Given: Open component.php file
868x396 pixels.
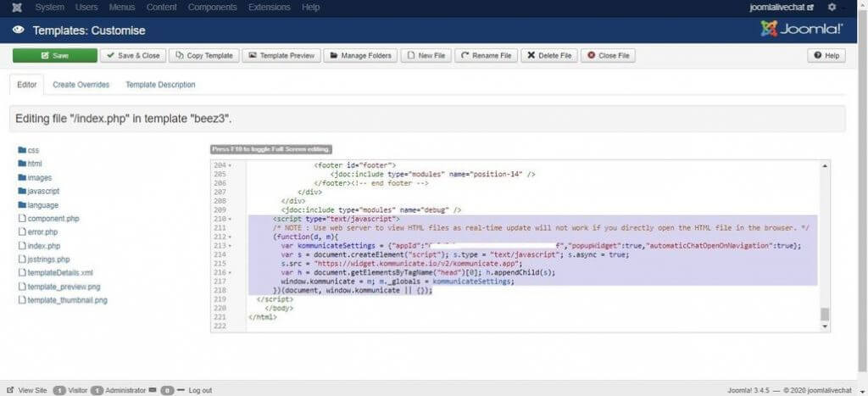Looking at the screenshot, I should pyautogui.click(x=48, y=219).
